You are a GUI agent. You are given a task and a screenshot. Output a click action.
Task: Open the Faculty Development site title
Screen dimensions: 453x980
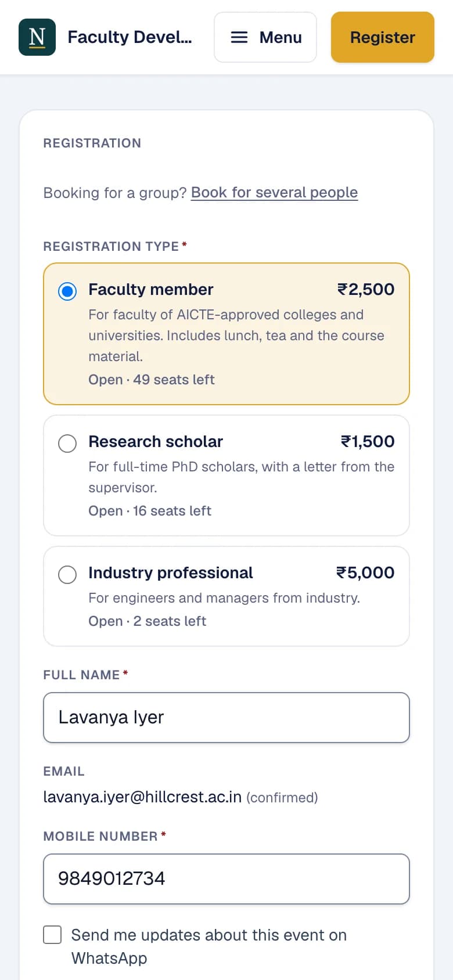(x=130, y=37)
